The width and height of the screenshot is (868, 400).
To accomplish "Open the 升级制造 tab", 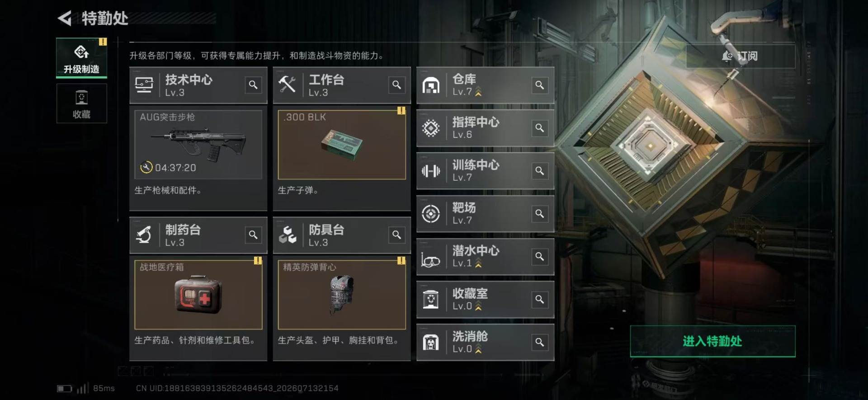I will [x=82, y=58].
